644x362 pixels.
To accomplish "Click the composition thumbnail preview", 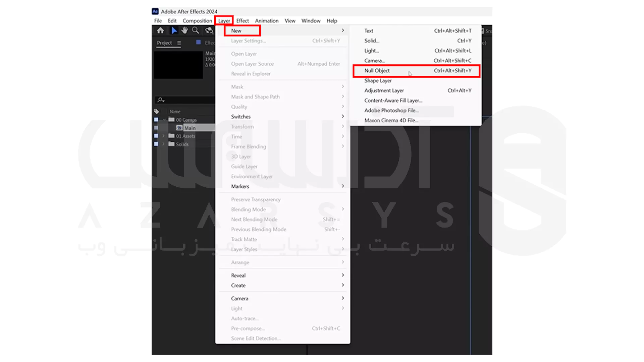I will coord(178,65).
